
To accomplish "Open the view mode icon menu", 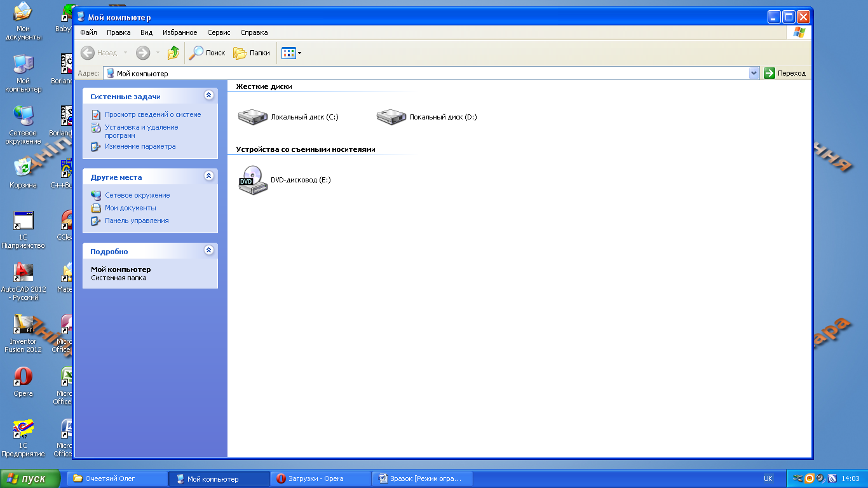I will (x=292, y=53).
